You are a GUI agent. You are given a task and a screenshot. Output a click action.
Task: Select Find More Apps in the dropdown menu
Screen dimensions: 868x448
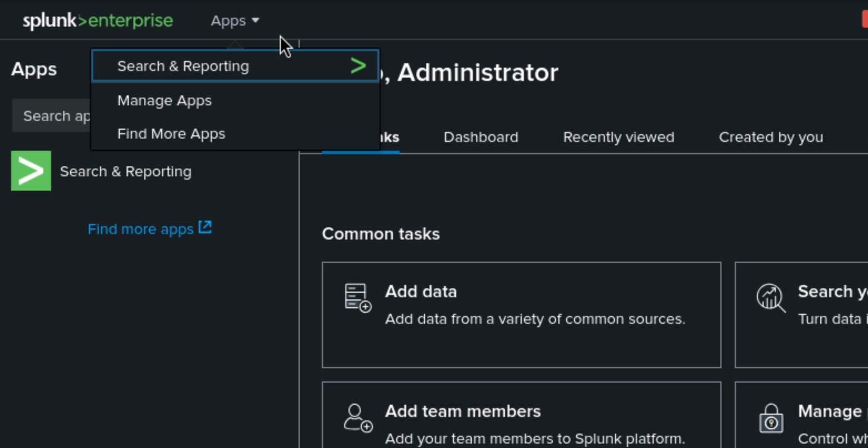171,134
